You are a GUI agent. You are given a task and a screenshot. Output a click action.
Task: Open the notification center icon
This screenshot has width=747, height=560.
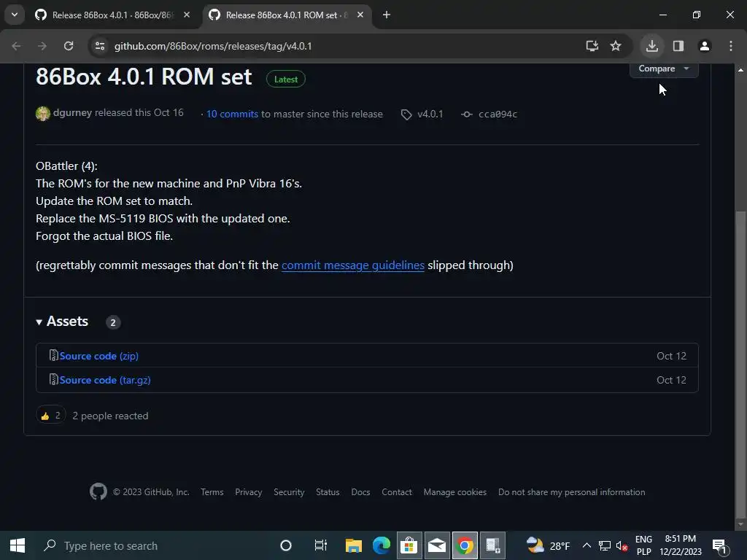(719, 545)
